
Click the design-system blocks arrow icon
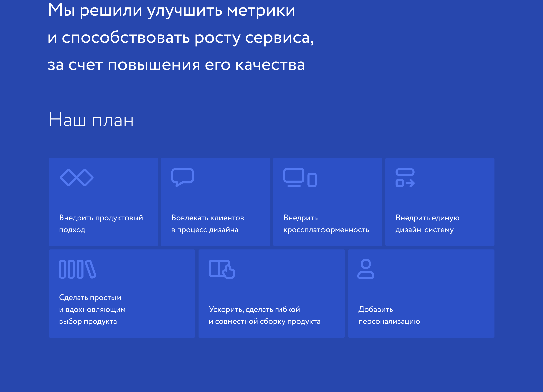405,178
